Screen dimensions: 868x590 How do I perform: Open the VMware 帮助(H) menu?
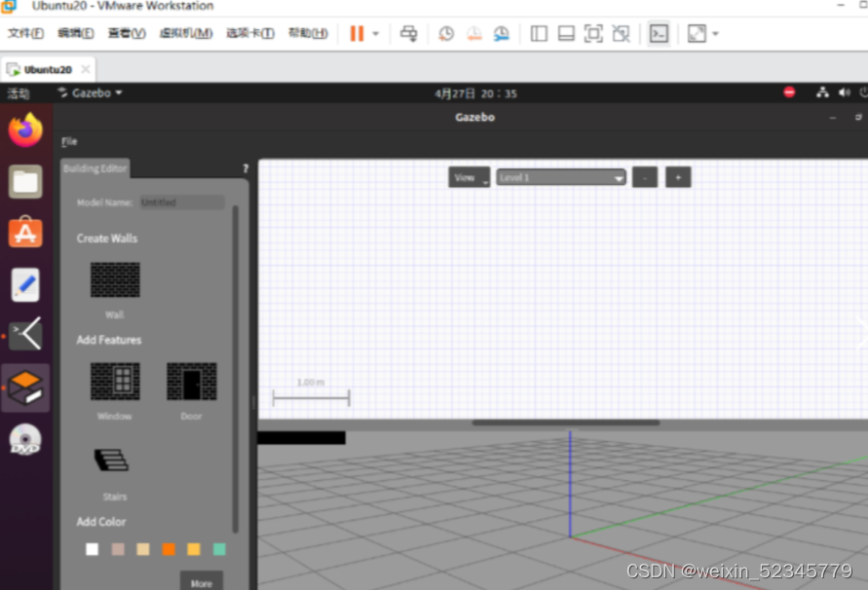pos(309,33)
